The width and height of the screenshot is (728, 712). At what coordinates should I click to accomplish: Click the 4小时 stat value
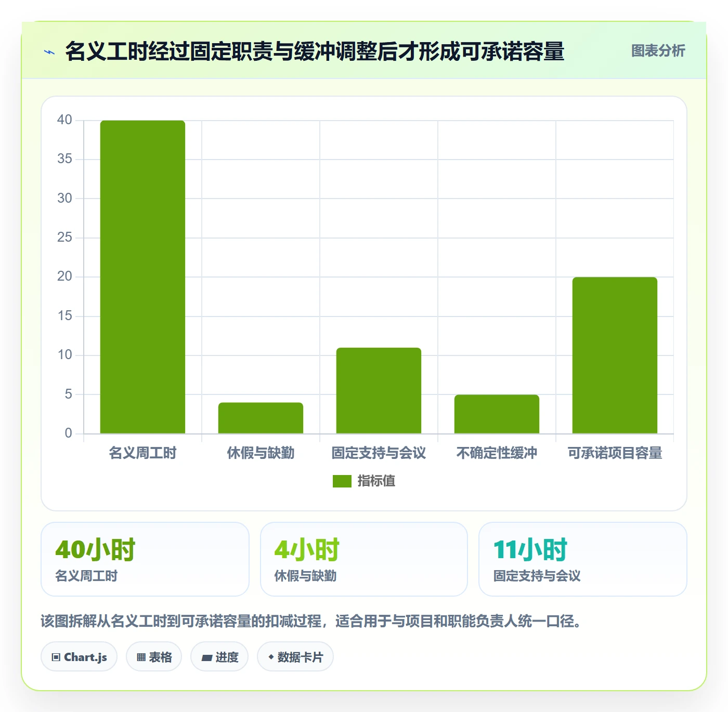307,549
